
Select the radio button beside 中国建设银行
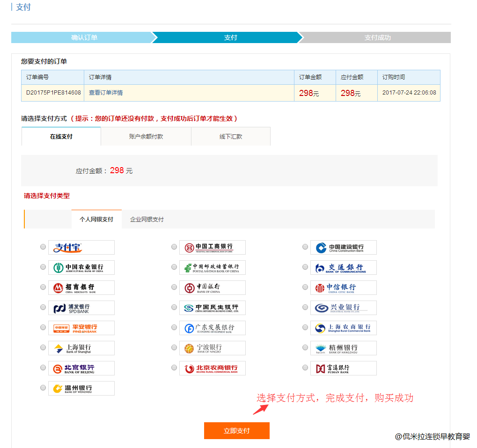coord(305,247)
